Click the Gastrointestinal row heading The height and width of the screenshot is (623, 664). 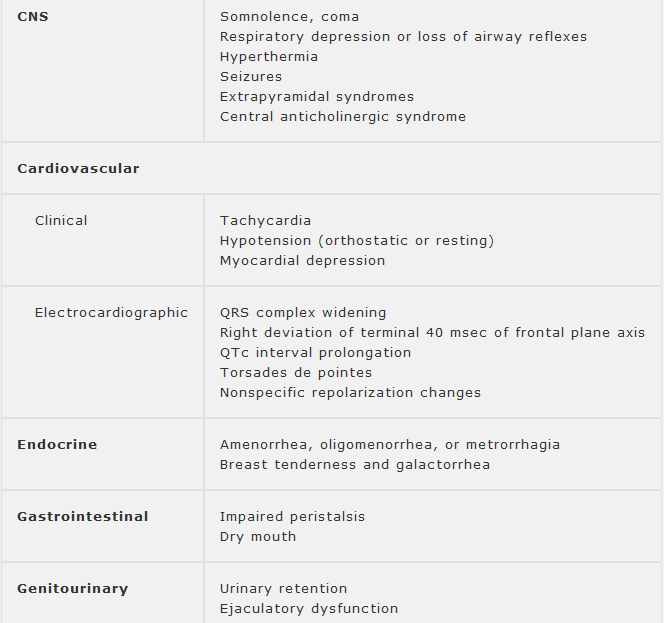point(82,516)
